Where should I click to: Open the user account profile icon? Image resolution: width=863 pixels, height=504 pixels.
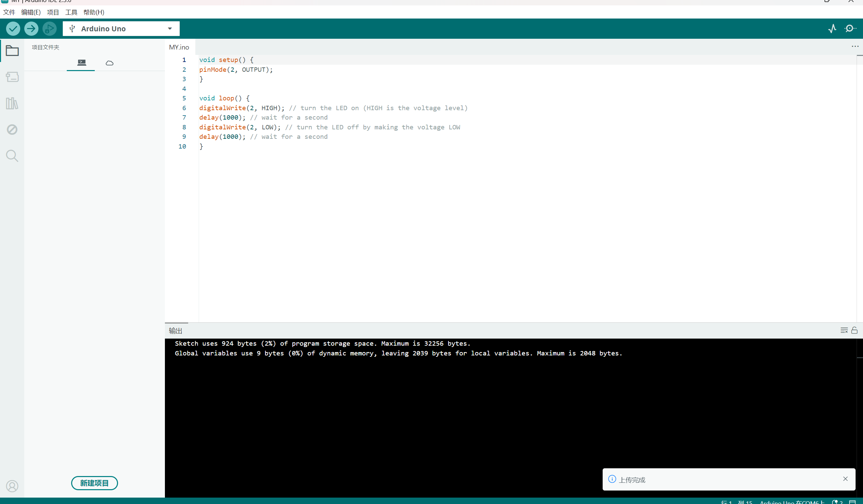pyautogui.click(x=12, y=486)
